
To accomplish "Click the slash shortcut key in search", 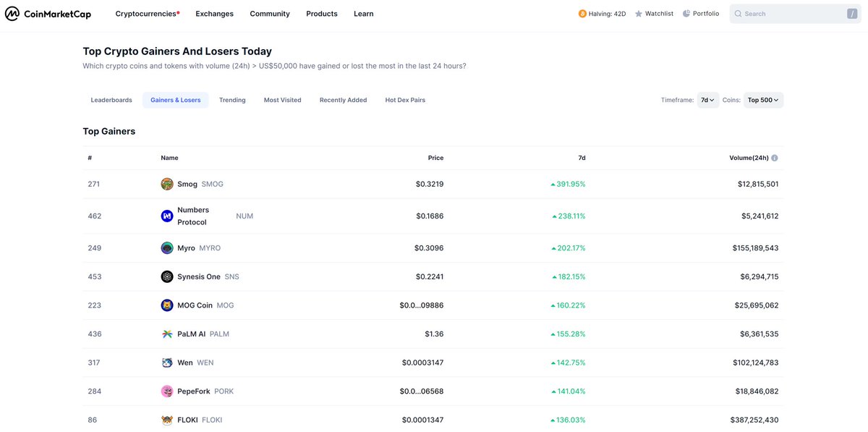I will pos(851,14).
